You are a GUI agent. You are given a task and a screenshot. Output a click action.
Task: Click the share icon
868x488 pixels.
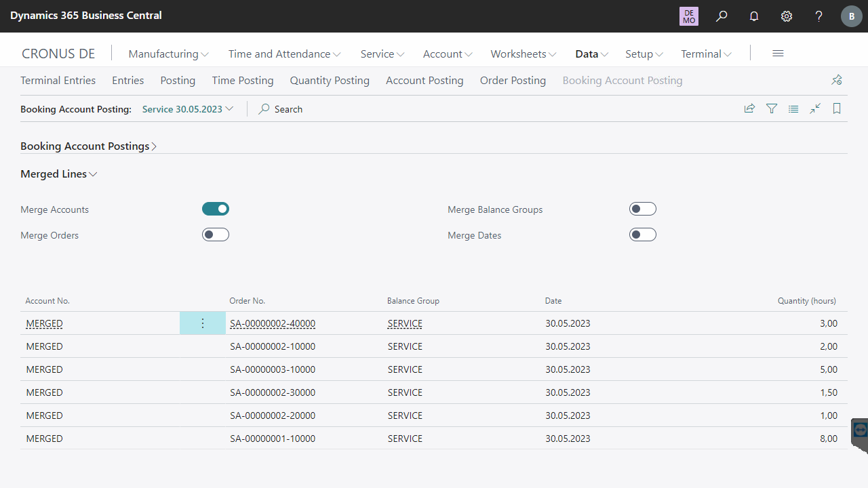(x=749, y=108)
